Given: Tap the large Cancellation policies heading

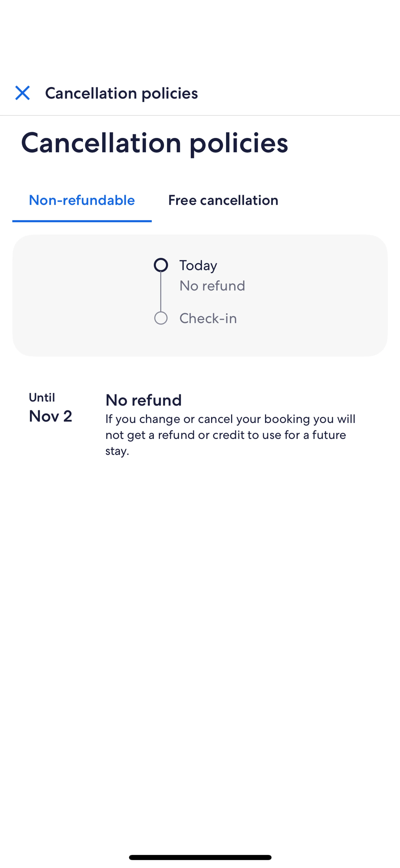Looking at the screenshot, I should point(155,143).
